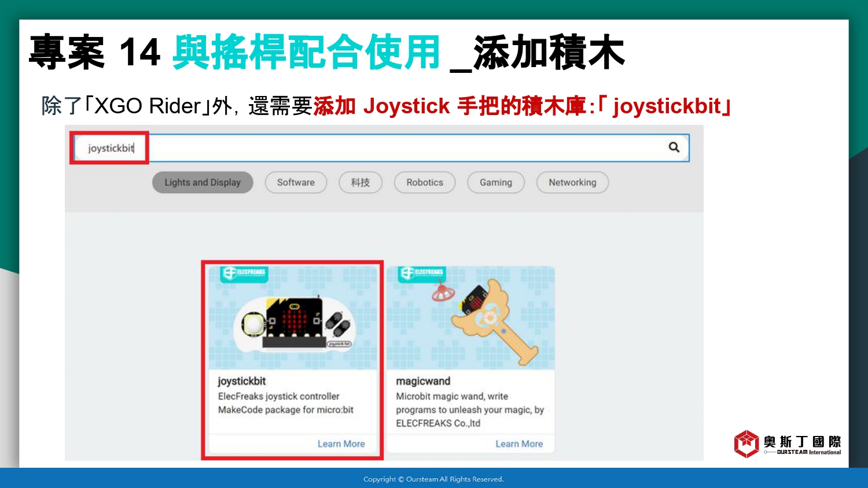
Task: Click the joystickbit search input field
Action: coord(382,148)
